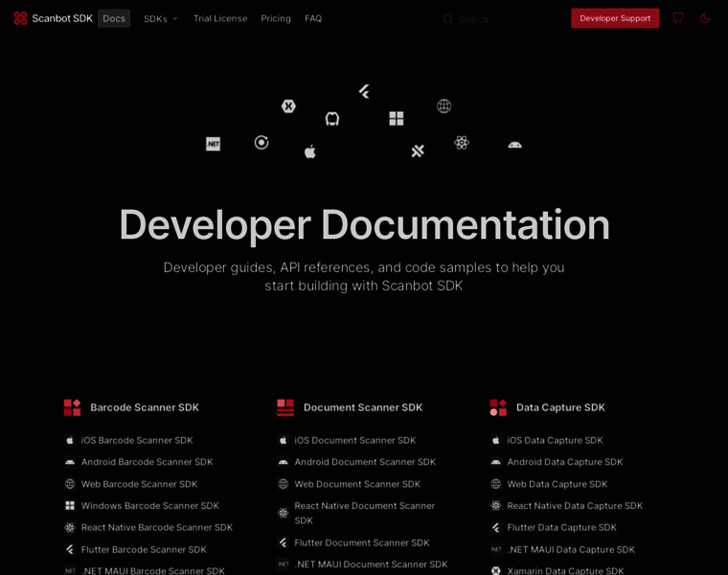The width and height of the screenshot is (728, 575).
Task: Click the Android icon in the hero
Action: (514, 145)
